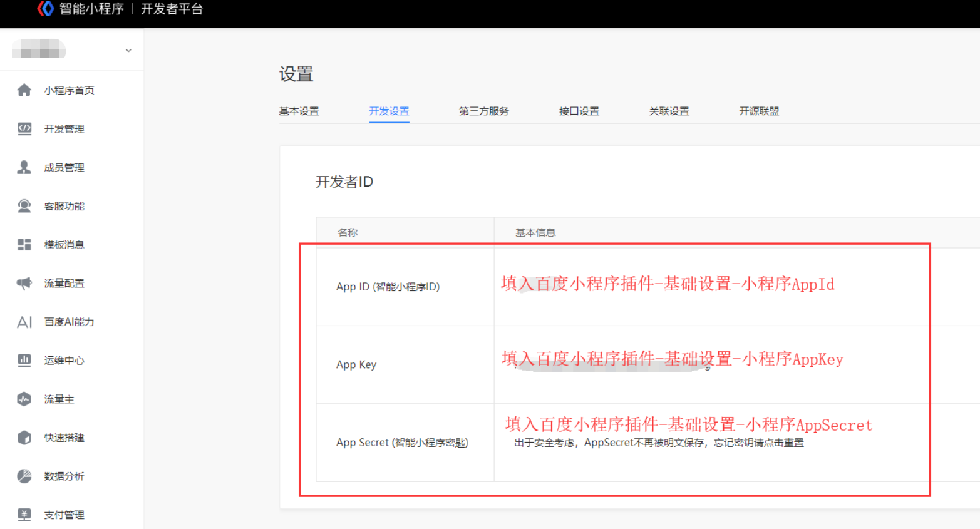
Task: Click the 数据分析 pie chart icon
Action: click(24, 476)
